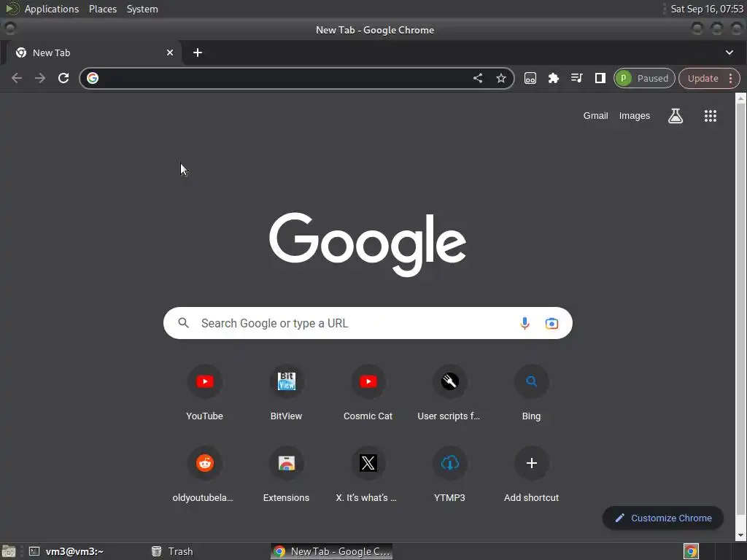Click the Google icon in address bar

click(93, 78)
